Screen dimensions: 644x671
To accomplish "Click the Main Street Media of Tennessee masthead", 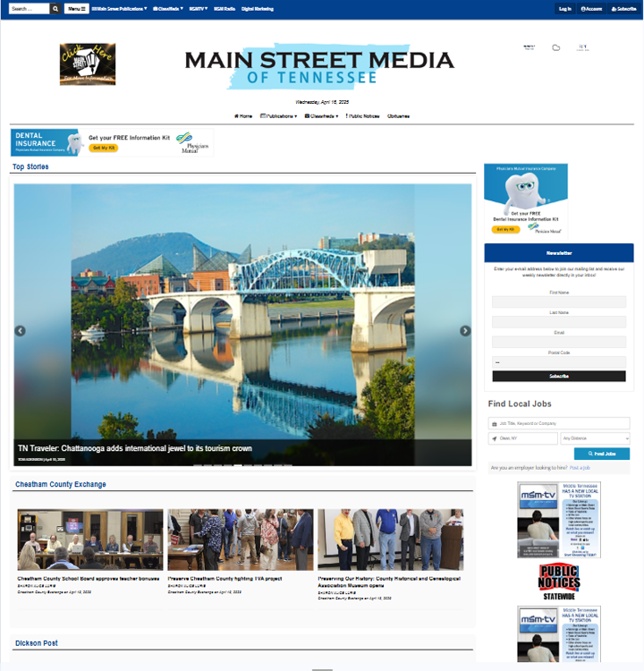I will 319,66.
